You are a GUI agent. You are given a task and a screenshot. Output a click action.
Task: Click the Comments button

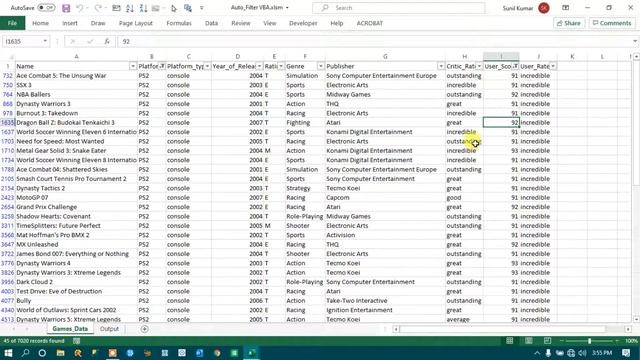[x=612, y=23]
